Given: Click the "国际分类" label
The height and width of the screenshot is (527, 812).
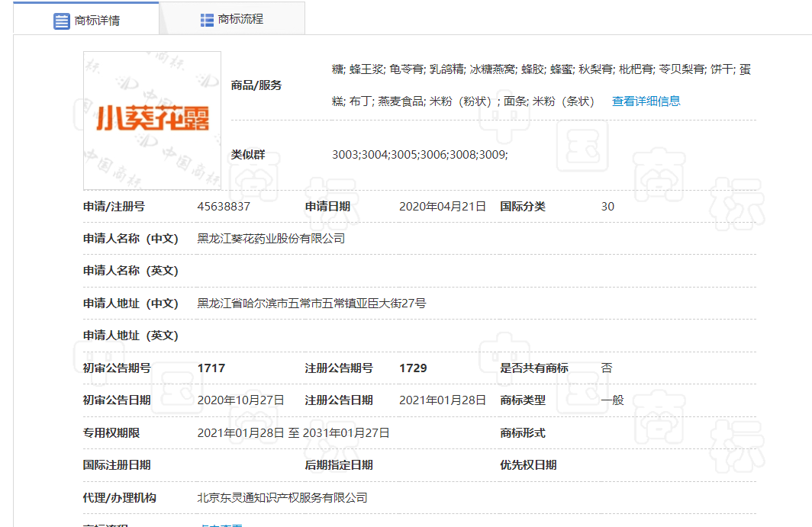Looking at the screenshot, I should (x=523, y=207).
